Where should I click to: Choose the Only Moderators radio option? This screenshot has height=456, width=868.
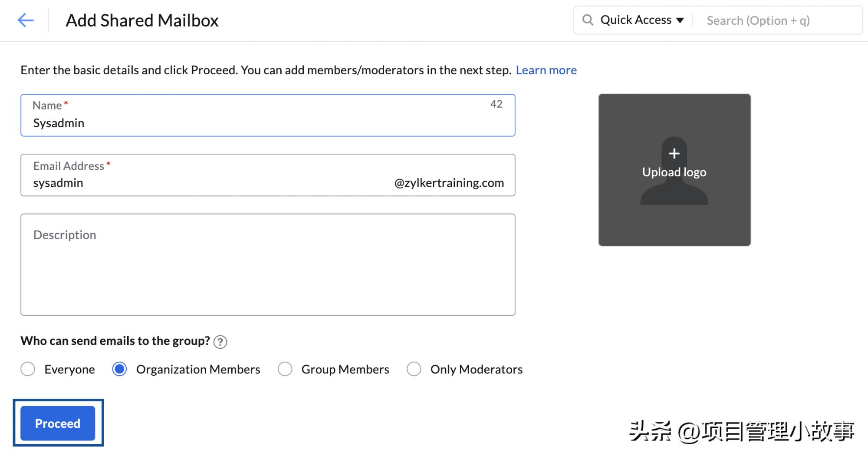click(414, 369)
